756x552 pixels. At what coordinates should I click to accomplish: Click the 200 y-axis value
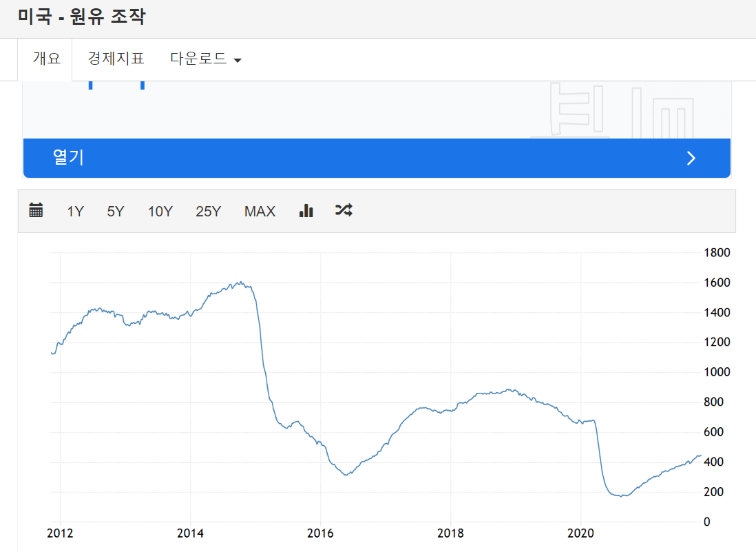(x=713, y=491)
